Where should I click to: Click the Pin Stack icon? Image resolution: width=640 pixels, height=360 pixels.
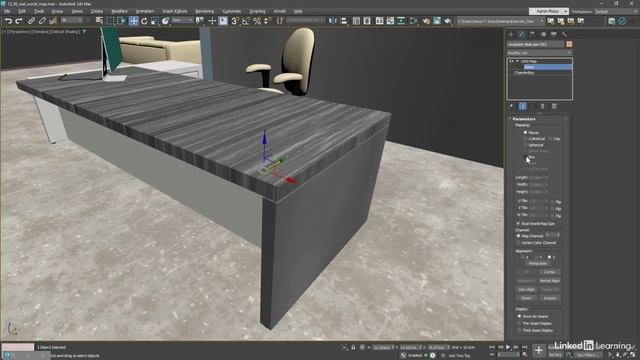click(x=511, y=106)
